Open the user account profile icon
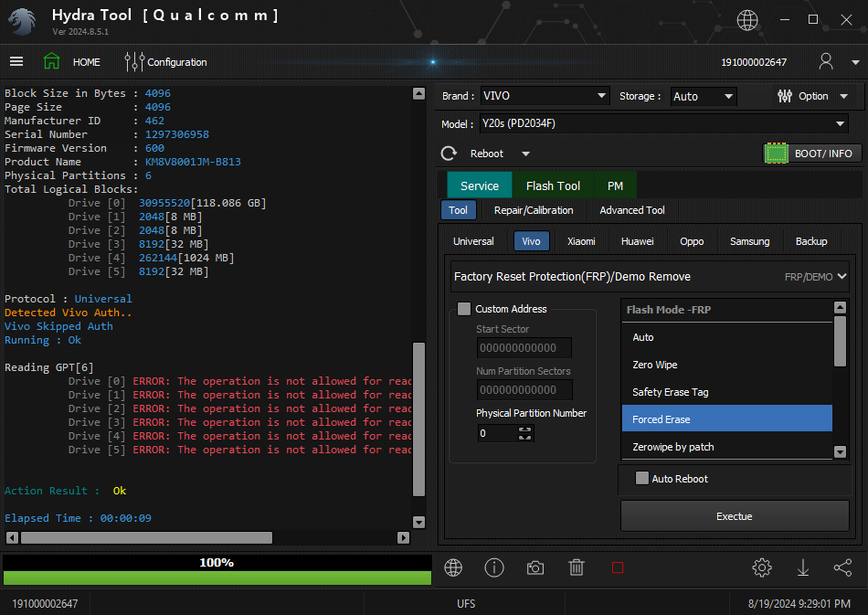 pos(825,61)
